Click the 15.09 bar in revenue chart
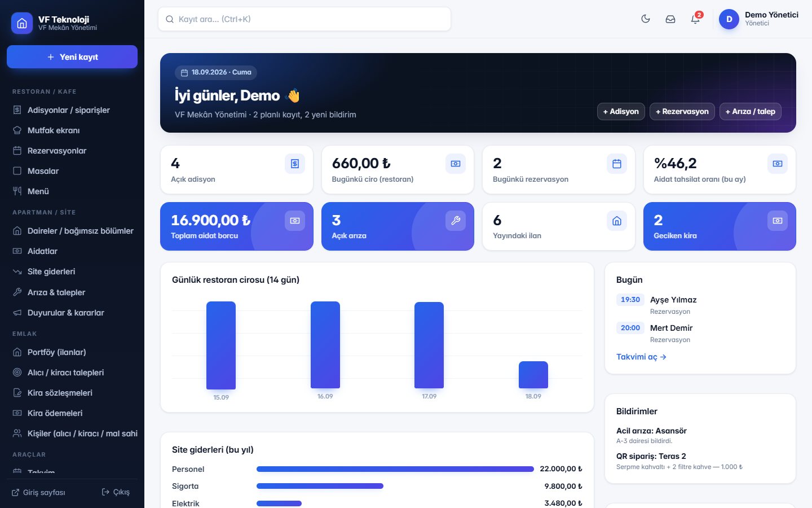812x508 pixels. point(221,345)
